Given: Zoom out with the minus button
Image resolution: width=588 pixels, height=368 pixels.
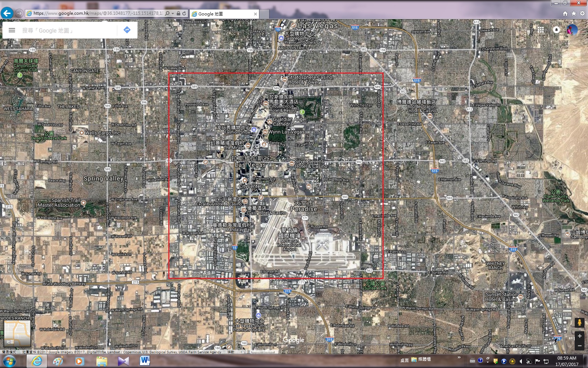Looking at the screenshot, I should click(x=580, y=345).
